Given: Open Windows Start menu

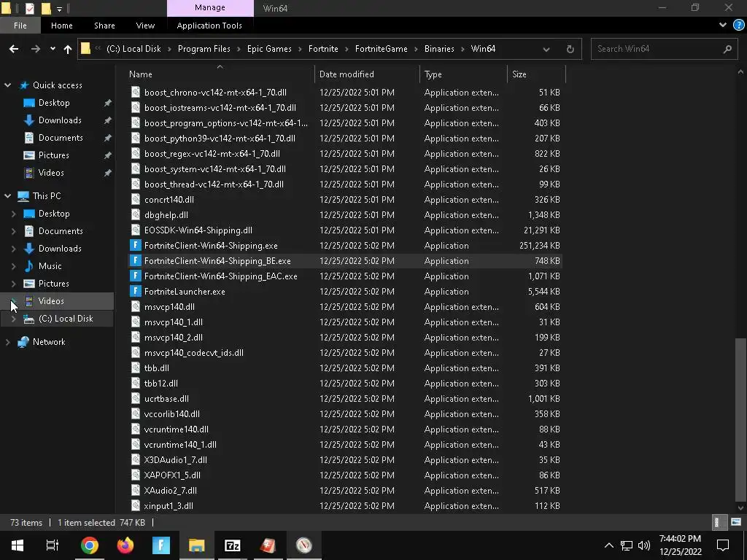Looking at the screenshot, I should pyautogui.click(x=18, y=545).
